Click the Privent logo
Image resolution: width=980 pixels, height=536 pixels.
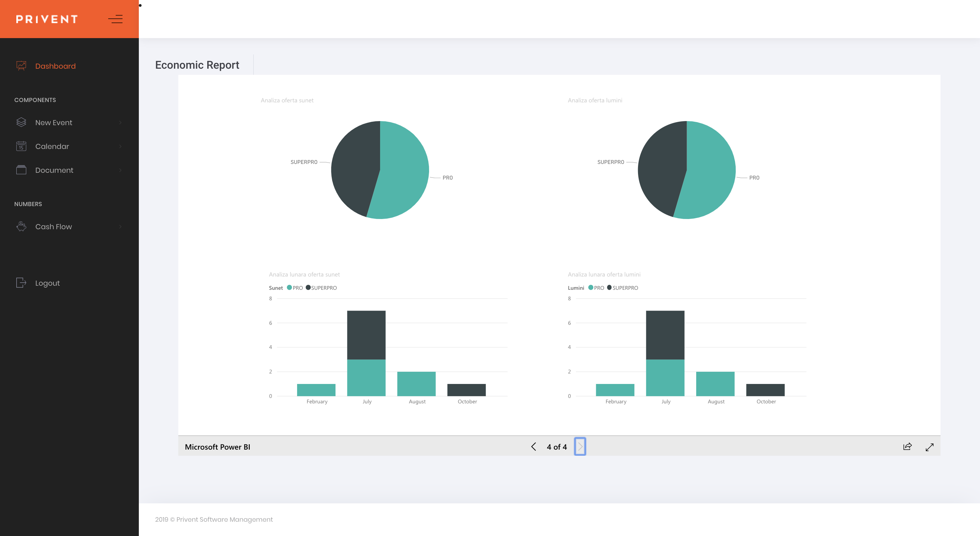pos(47,19)
